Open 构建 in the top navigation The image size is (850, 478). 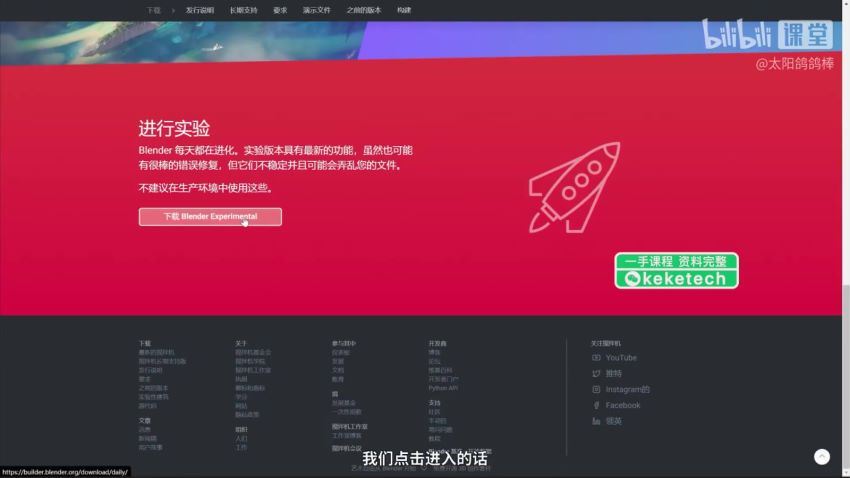[x=404, y=10]
